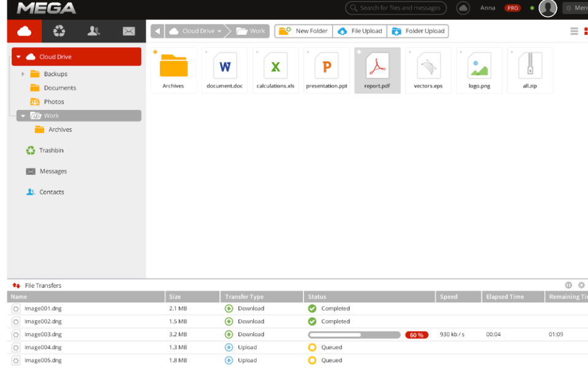
Task: Toggle favorite star on Archives folder
Action: click(x=155, y=52)
